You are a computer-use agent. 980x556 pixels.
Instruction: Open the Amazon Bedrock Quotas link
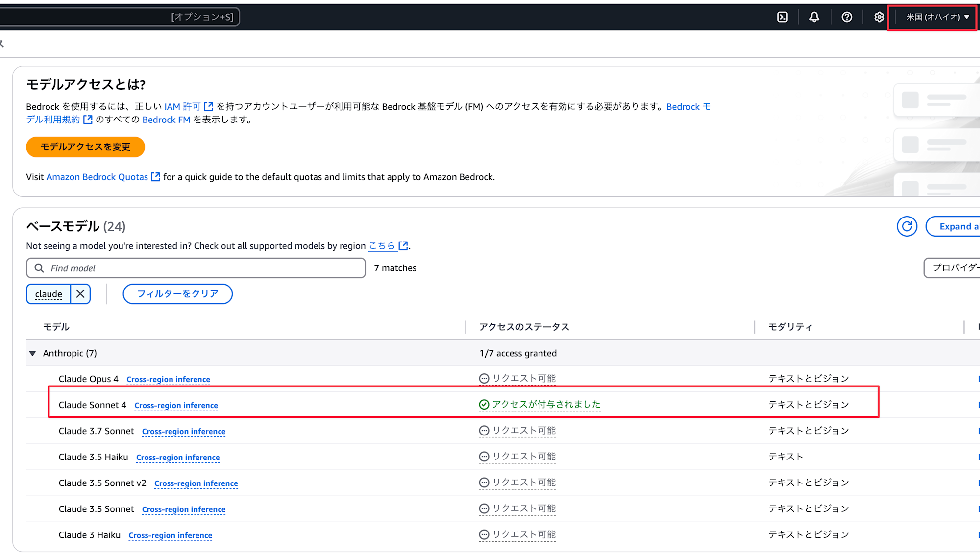(97, 177)
